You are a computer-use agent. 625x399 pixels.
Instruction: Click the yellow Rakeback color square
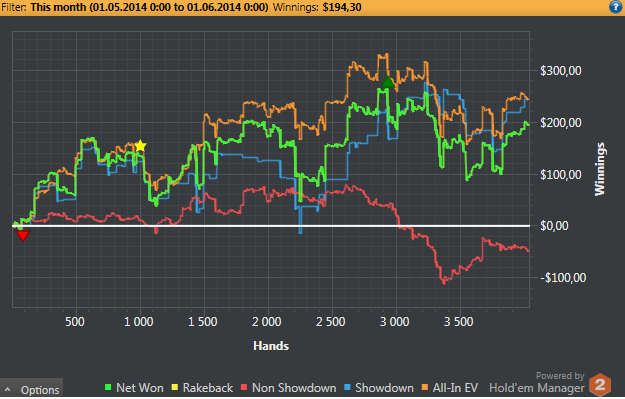point(175,387)
